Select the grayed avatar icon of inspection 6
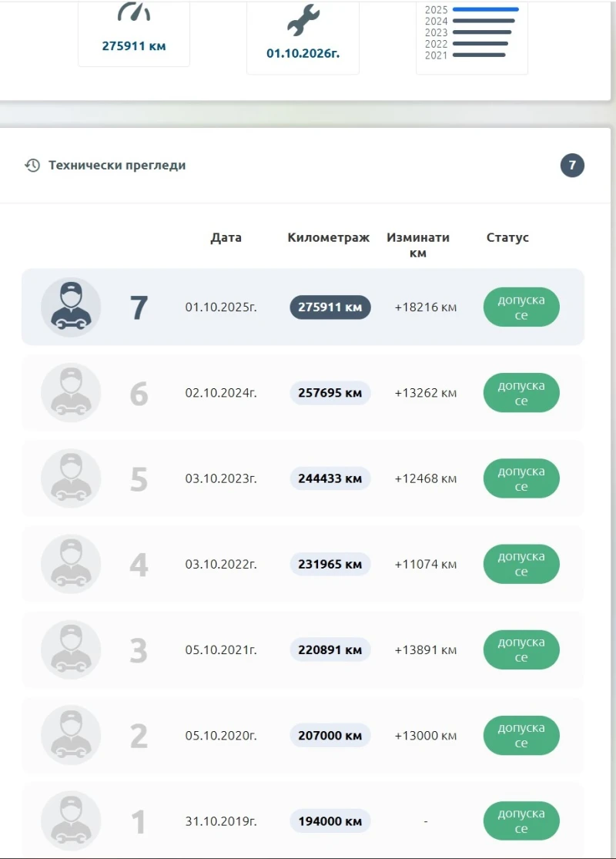The image size is (616, 859). tap(70, 393)
